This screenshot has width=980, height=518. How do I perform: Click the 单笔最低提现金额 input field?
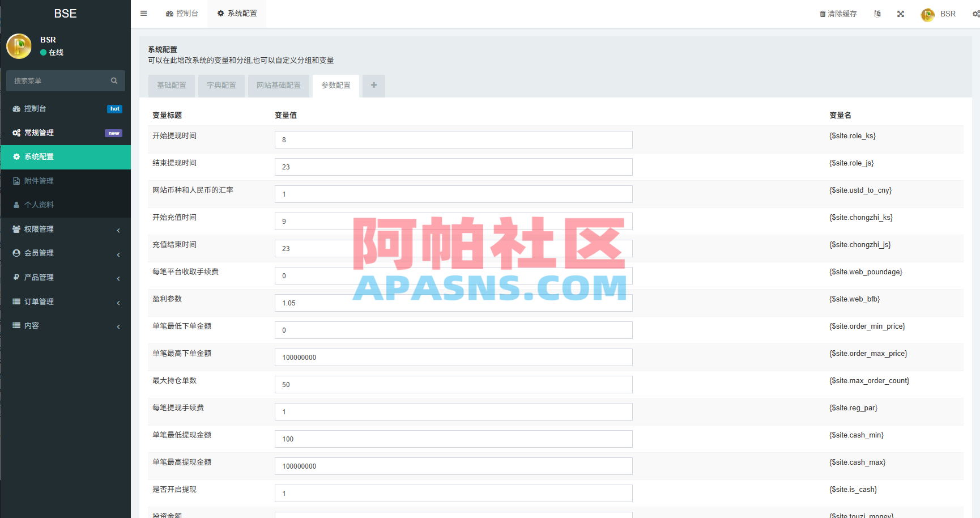[454, 439]
